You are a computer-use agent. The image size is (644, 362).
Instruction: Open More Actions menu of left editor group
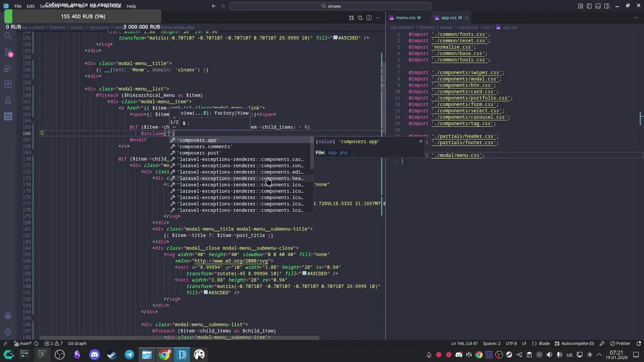pos(378,18)
